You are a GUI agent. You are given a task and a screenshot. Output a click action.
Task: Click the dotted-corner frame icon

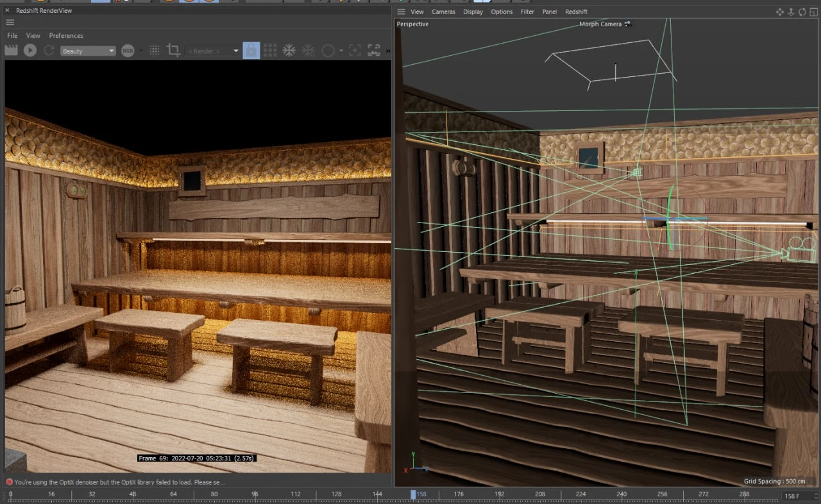point(355,50)
